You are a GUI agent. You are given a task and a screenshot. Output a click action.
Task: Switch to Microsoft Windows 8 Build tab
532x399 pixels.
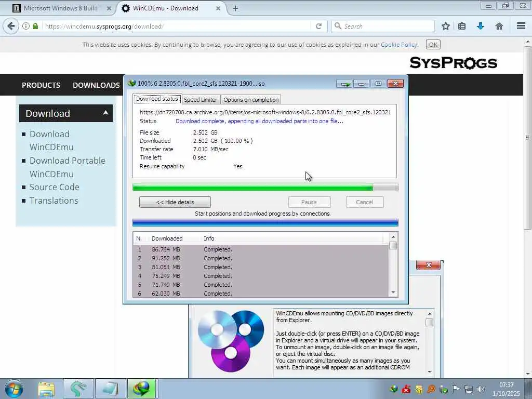tap(61, 8)
